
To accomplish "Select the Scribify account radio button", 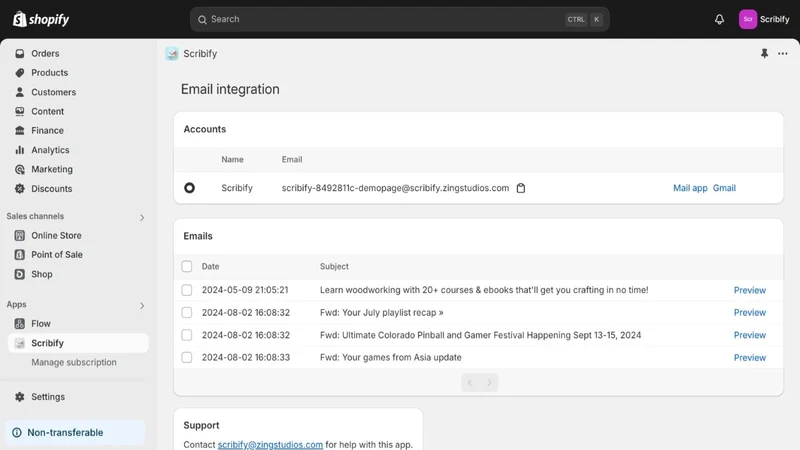I will point(189,188).
